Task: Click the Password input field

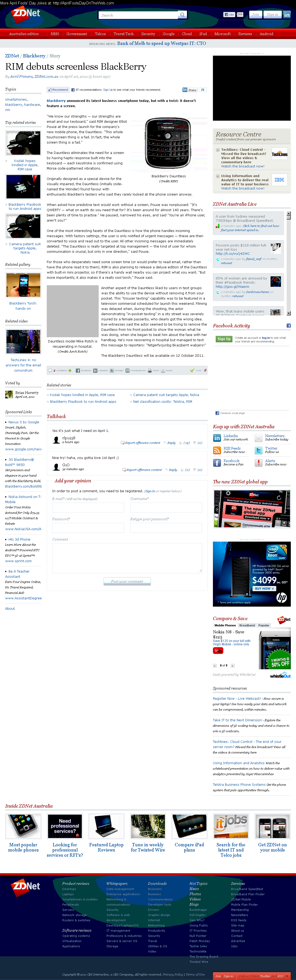Action: [x=88, y=528]
